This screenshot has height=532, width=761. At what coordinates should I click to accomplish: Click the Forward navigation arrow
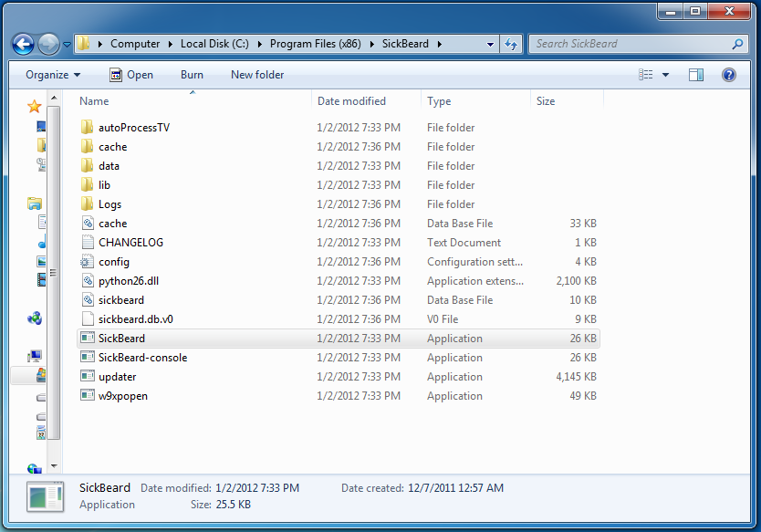click(48, 44)
